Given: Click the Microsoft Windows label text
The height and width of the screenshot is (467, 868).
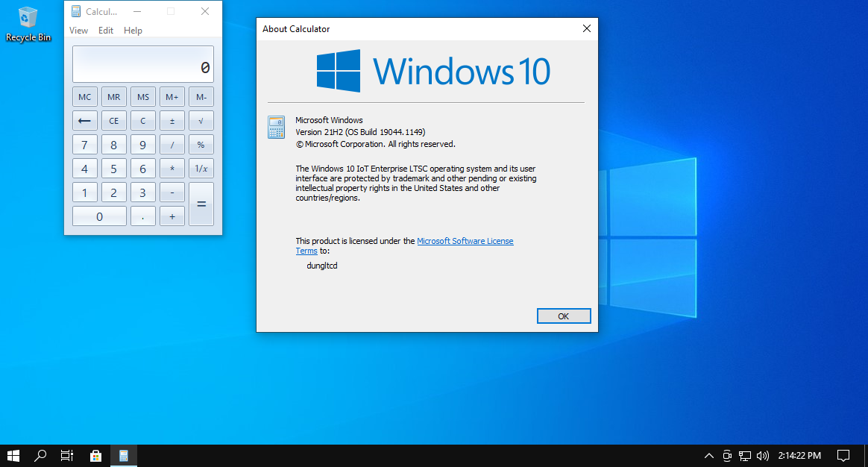Looking at the screenshot, I should pos(329,120).
